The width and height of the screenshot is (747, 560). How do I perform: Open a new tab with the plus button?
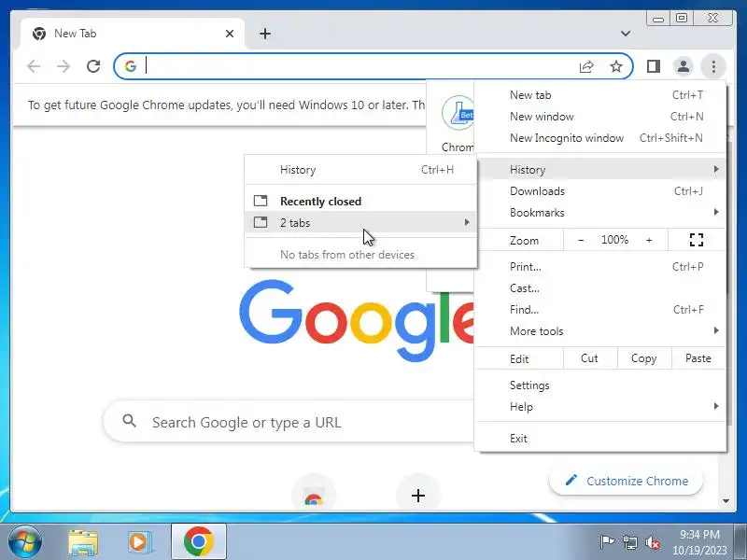pos(265,34)
